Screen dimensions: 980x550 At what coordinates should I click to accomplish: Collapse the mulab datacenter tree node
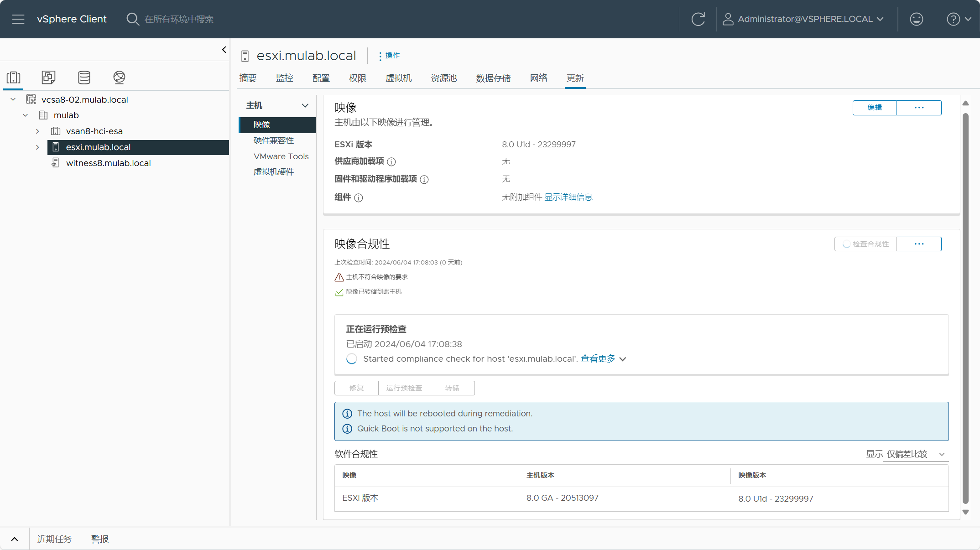pyautogui.click(x=26, y=115)
